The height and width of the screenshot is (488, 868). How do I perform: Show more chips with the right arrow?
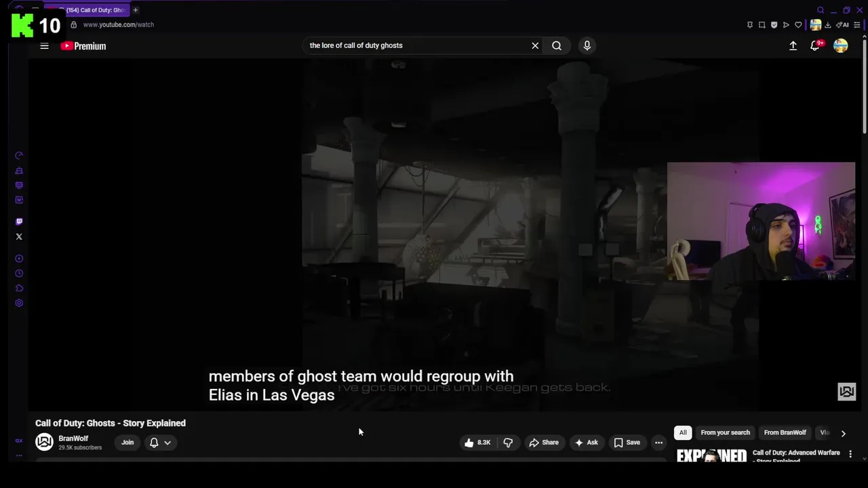tap(843, 433)
